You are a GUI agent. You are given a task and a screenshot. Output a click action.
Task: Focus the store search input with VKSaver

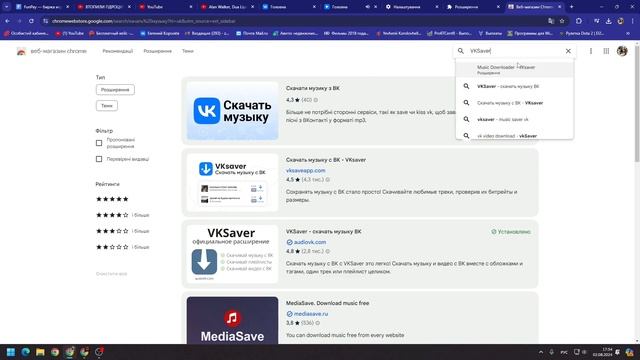pos(514,51)
